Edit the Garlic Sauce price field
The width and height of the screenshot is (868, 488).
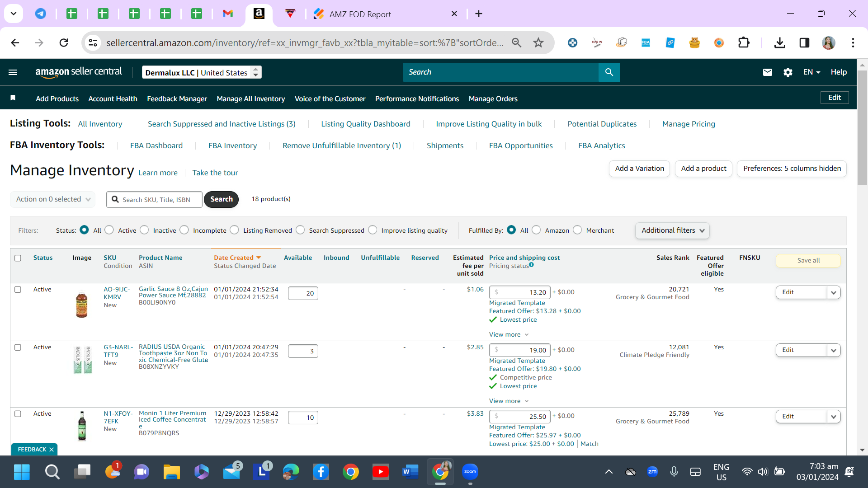[x=520, y=292]
